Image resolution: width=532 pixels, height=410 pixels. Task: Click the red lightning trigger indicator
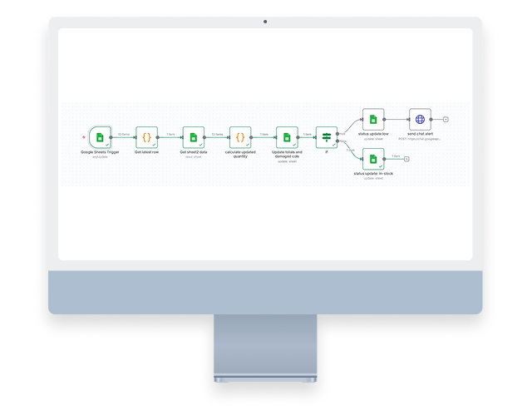coord(83,137)
